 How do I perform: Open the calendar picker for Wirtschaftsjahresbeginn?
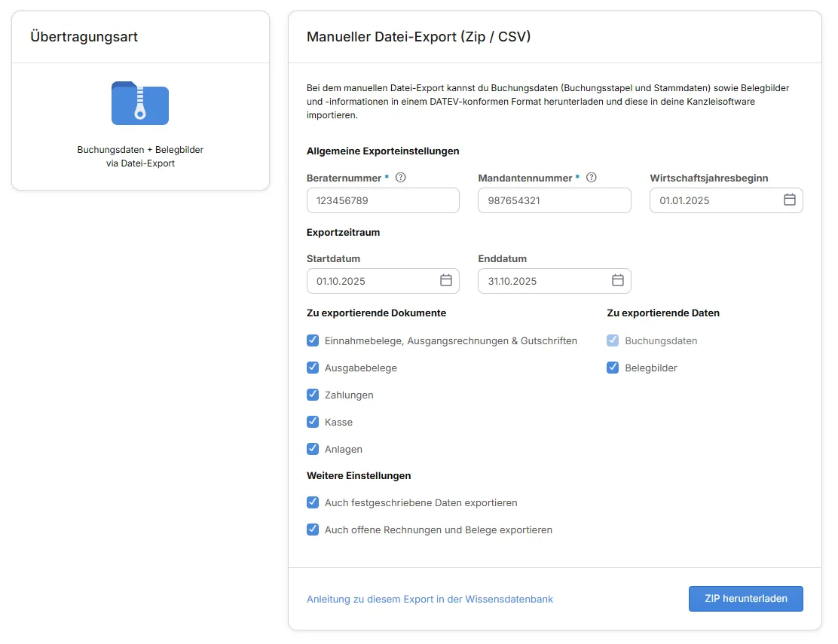789,200
